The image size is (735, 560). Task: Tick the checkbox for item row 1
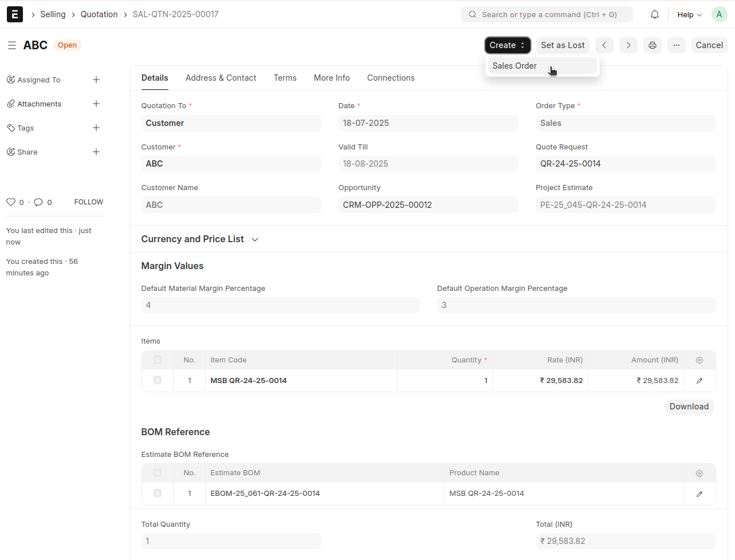158,381
